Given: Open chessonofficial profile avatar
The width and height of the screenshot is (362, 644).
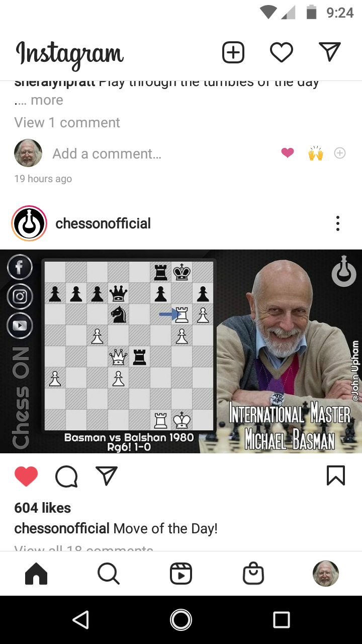Looking at the screenshot, I should click(29, 223).
